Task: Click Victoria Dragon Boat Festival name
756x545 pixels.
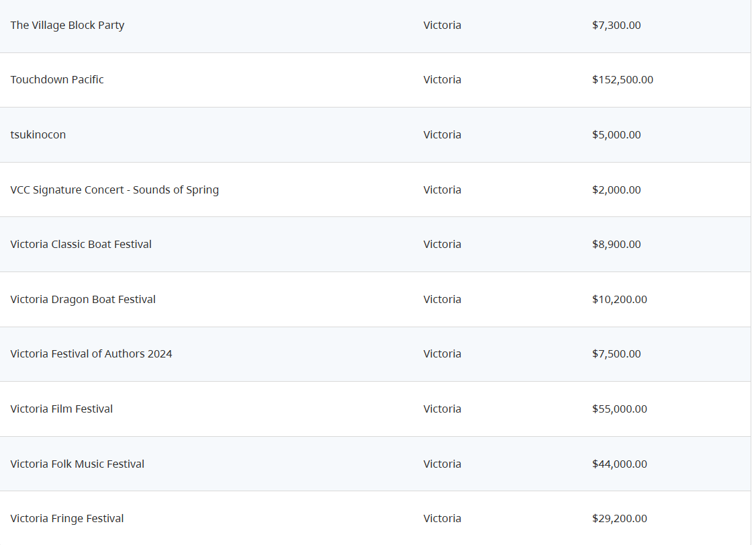Action: (x=83, y=299)
